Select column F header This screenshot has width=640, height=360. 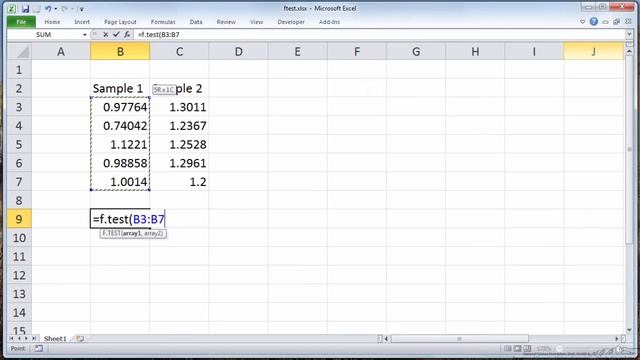click(357, 51)
